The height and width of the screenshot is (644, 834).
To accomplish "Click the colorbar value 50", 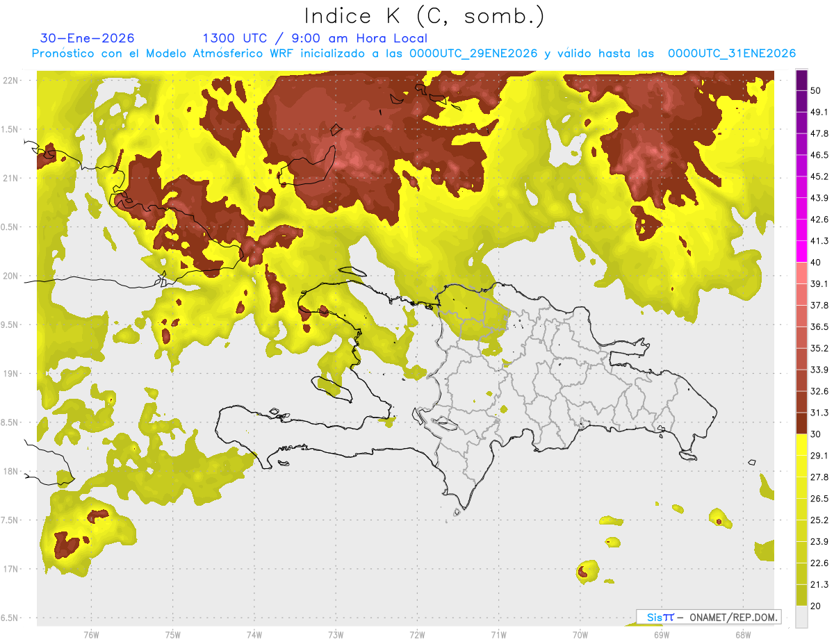I will pos(816,91).
